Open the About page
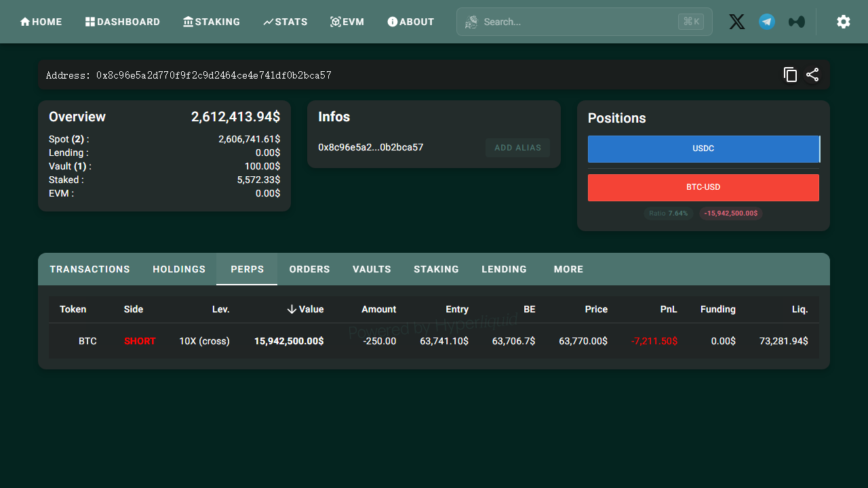The width and height of the screenshot is (868, 488). (410, 22)
